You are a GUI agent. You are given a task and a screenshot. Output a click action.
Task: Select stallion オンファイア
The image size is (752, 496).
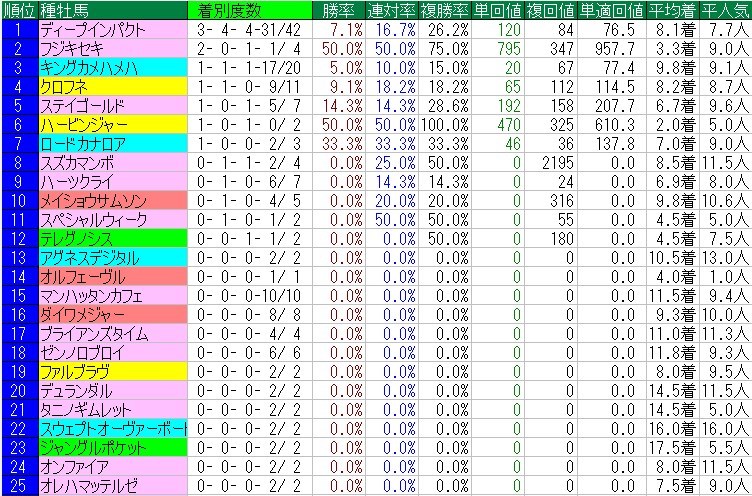(x=112, y=467)
